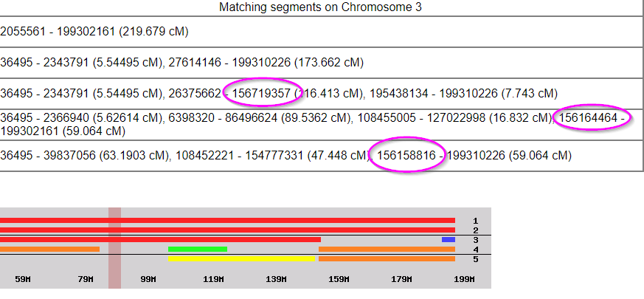Screen dimensions: 644x299
Task: Click the 59M axis label
Action: coord(23,279)
